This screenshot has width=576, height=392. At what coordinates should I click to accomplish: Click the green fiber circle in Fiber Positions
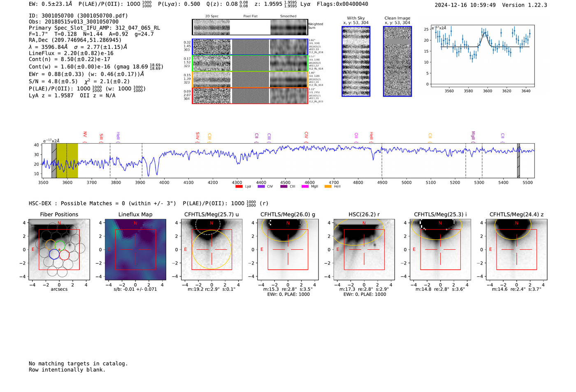pyautogui.click(x=60, y=246)
